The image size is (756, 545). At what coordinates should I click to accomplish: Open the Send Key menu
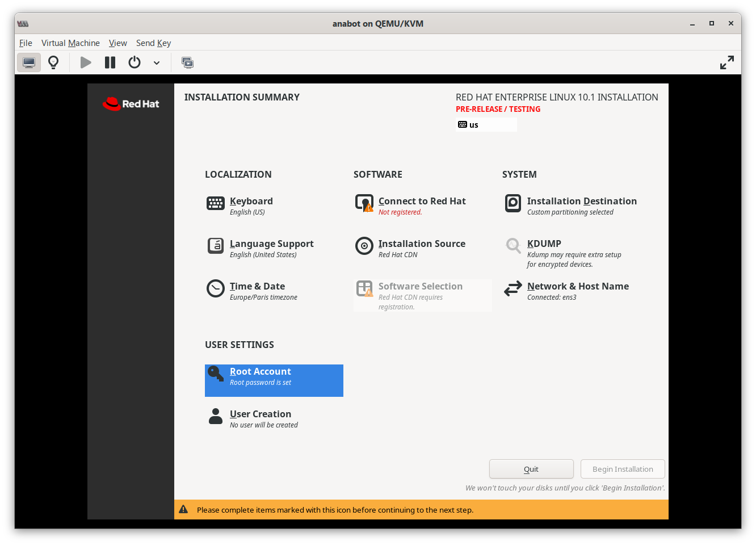(153, 43)
